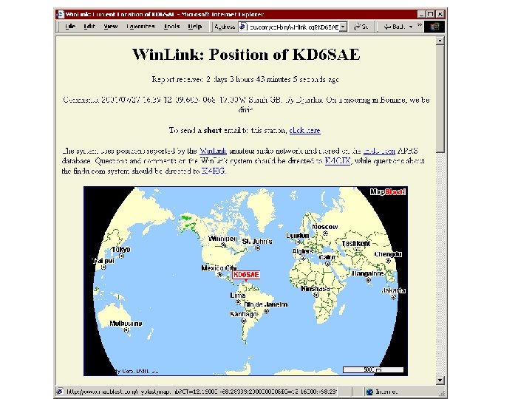This screenshot has width=532, height=399.
Task: Click Santiago city marker on map
Action: pos(244,321)
